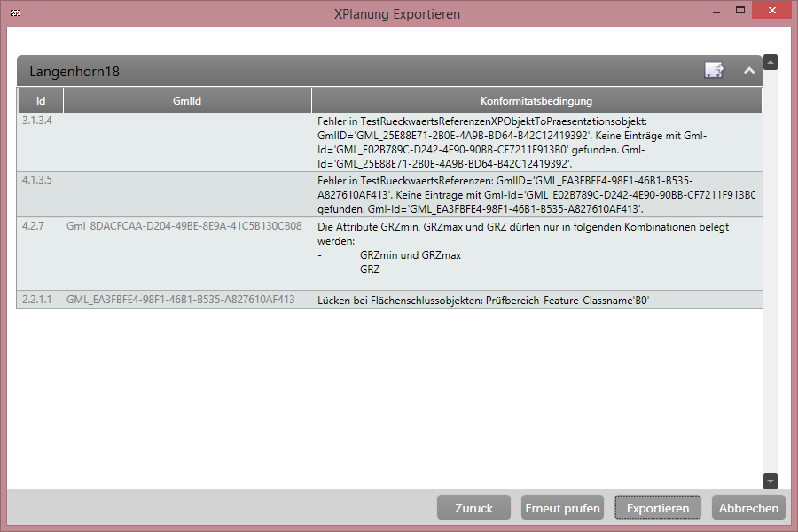This screenshot has height=532, width=798.
Task: Click the Id column header
Action: [40, 99]
